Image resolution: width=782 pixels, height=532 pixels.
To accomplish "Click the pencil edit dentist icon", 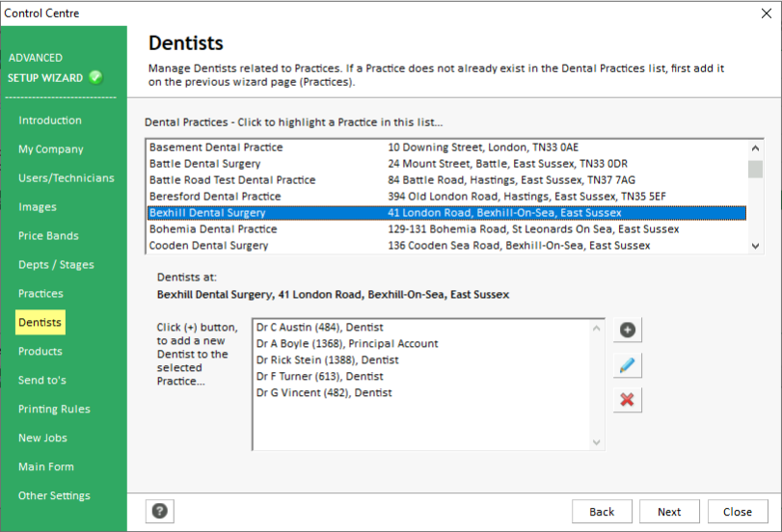I will coord(627,365).
